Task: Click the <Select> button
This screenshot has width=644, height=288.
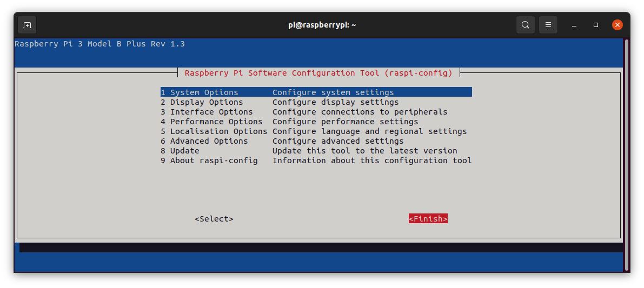Action: (214, 219)
